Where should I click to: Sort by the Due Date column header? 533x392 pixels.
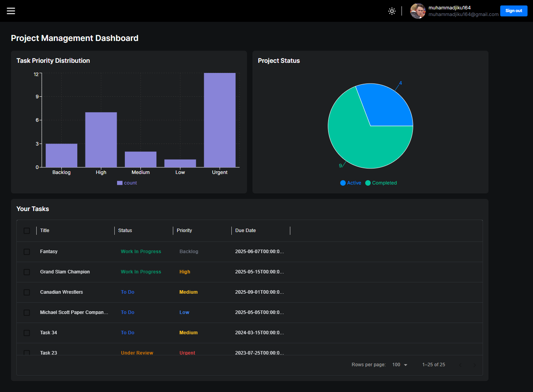(245, 231)
